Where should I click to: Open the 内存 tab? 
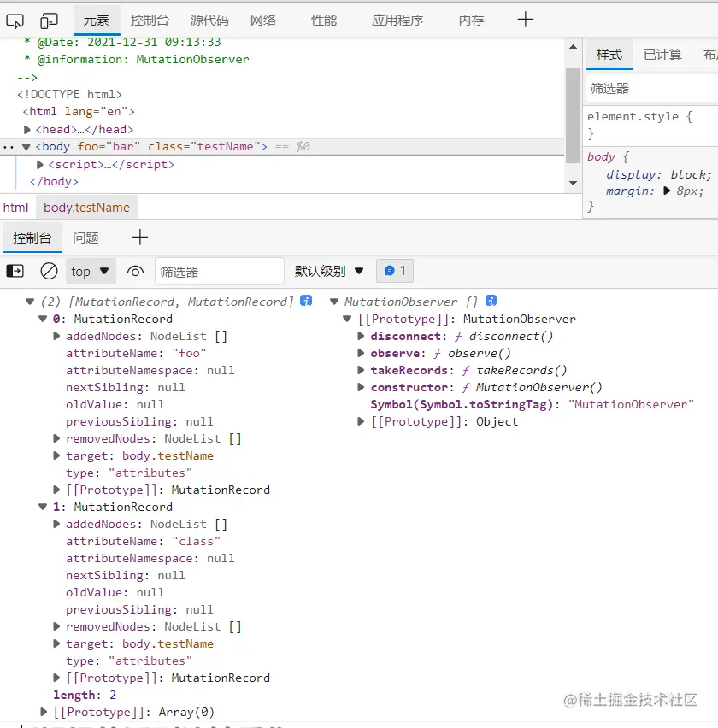[x=471, y=21]
